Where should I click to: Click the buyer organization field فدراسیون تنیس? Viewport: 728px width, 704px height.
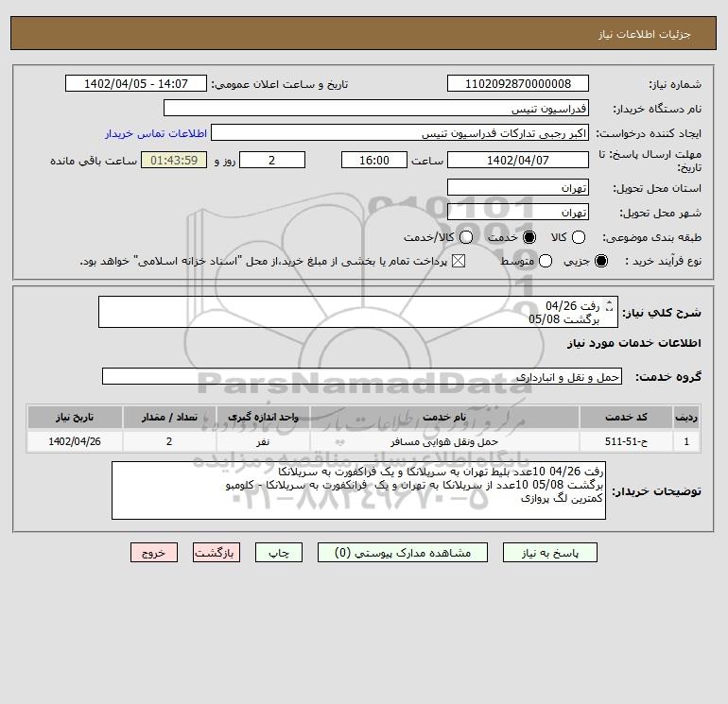click(x=376, y=108)
